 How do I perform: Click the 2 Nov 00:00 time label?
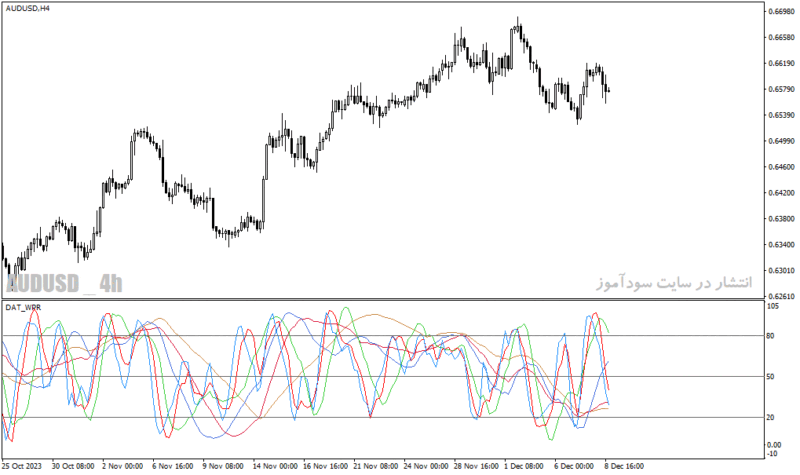point(122,466)
